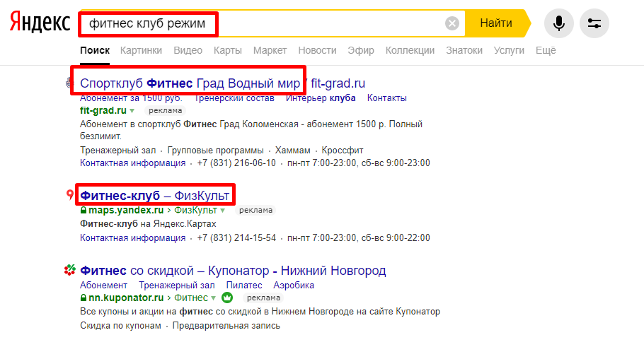Open Тренажерный зал sitelink under Купонатор

click(177, 285)
